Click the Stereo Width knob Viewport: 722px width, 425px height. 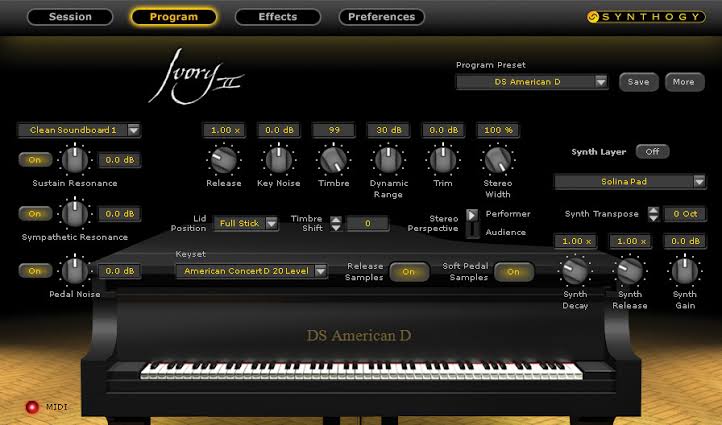tap(498, 160)
